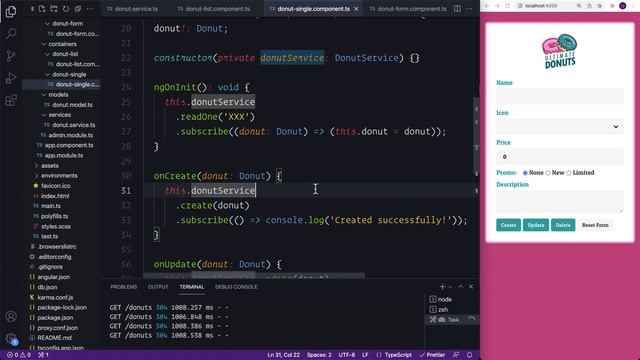Switch to the donut.service.ts editor tab

pos(132,9)
